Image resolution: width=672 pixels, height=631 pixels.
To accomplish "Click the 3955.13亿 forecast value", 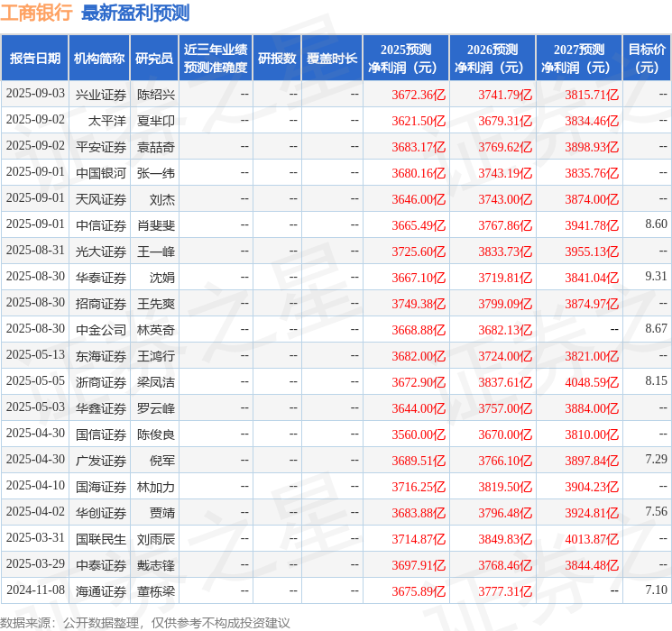I will click(592, 251).
